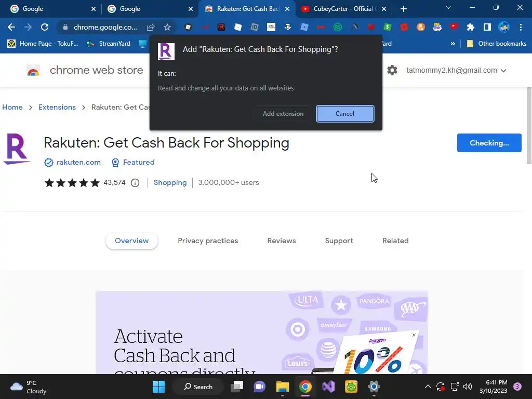
Task: Open the green pig game taskbar icon
Action: click(x=351, y=387)
